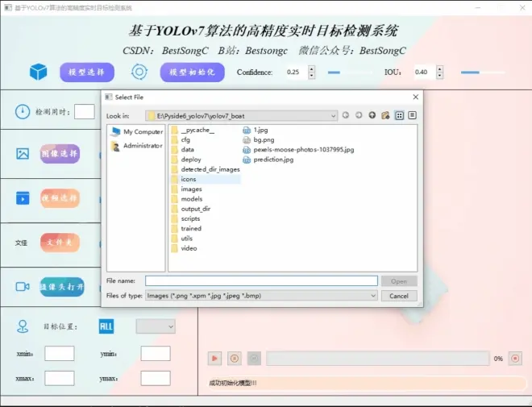Click the blue cube model icon

[38, 73]
